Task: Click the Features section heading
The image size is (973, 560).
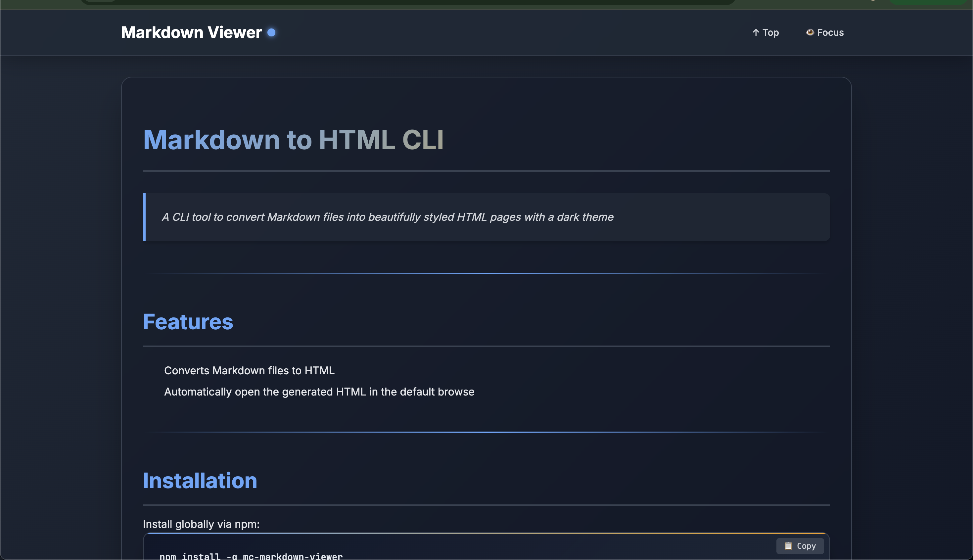Action: [x=188, y=322]
